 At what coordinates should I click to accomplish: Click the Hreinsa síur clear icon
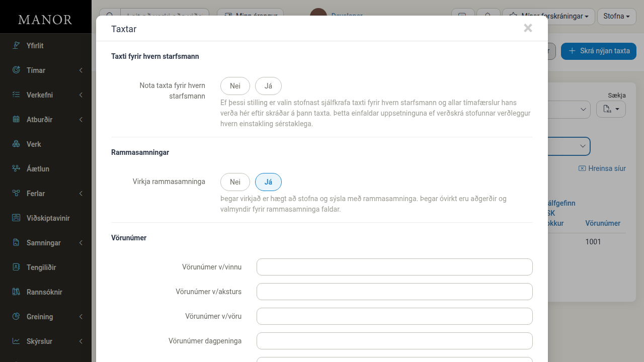pyautogui.click(x=582, y=168)
